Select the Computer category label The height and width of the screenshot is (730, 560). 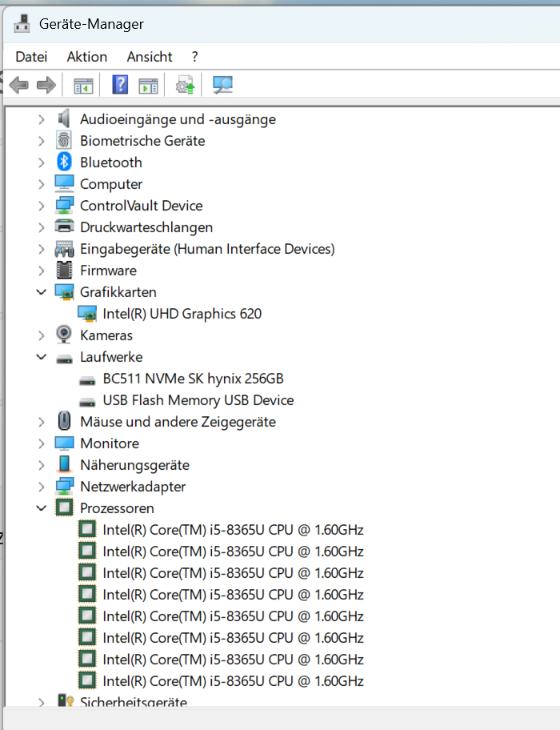[111, 184]
